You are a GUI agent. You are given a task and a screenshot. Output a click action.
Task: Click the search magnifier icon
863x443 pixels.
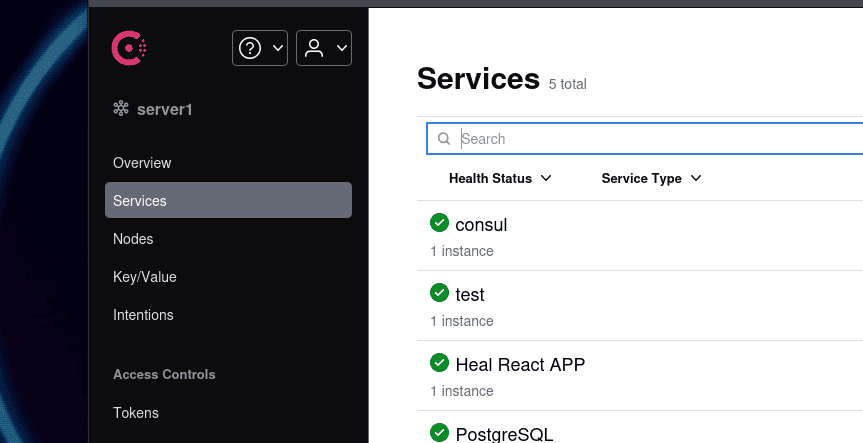pos(444,139)
